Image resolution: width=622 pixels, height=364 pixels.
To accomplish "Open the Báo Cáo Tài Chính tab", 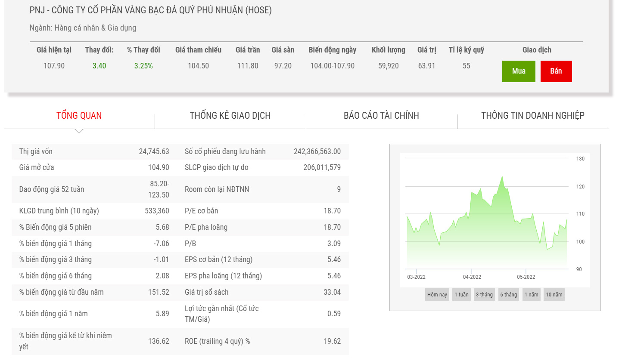I will (x=381, y=115).
